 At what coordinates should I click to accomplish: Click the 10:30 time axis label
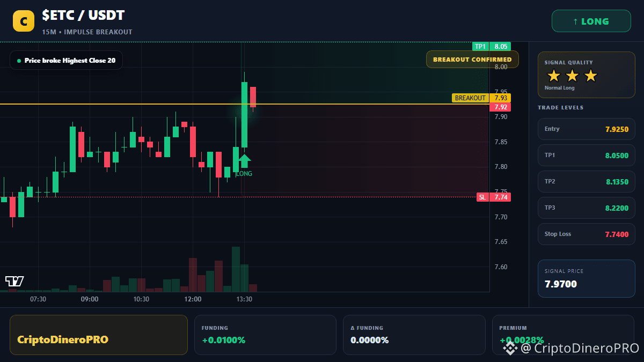tap(141, 299)
